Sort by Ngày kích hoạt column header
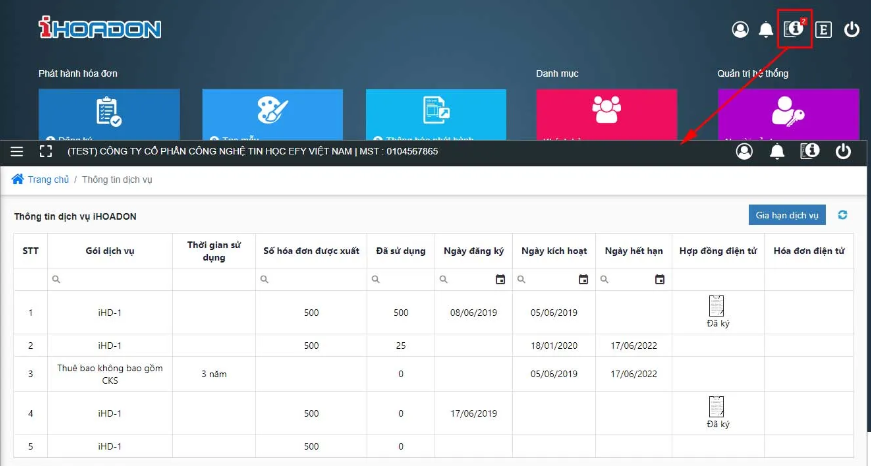The width and height of the screenshot is (871, 466). click(x=554, y=251)
